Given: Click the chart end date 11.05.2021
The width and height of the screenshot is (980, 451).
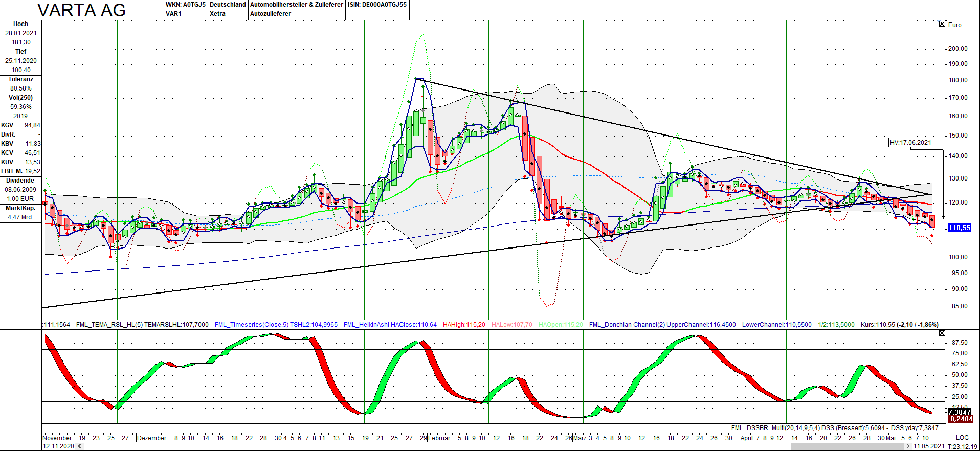Looking at the screenshot, I should coord(929,446).
